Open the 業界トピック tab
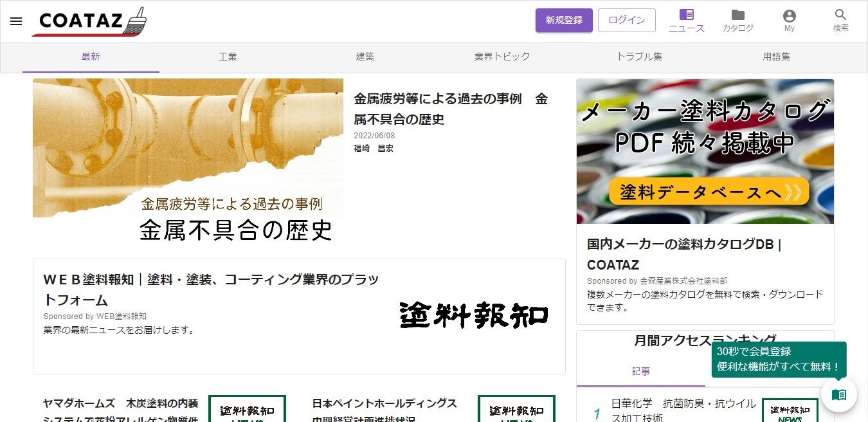This screenshot has width=868, height=422. [x=502, y=57]
